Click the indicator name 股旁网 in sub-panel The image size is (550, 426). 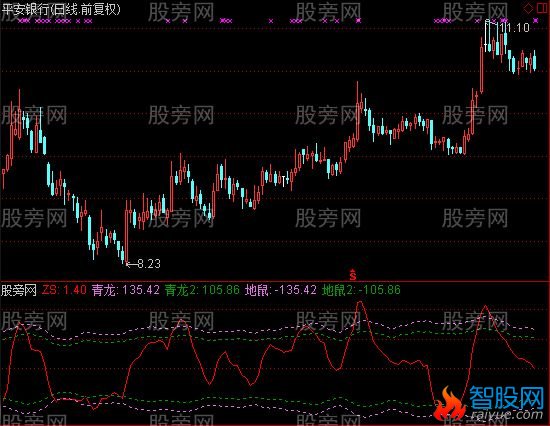[19, 290]
